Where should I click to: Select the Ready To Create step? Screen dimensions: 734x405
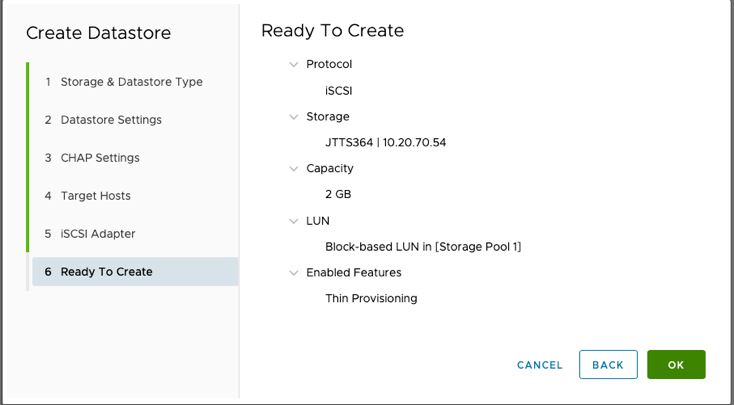click(106, 272)
